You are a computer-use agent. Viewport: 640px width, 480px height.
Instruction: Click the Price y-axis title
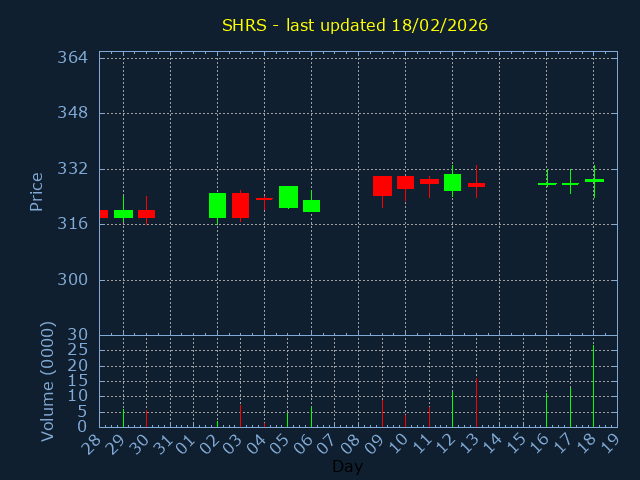coord(37,191)
